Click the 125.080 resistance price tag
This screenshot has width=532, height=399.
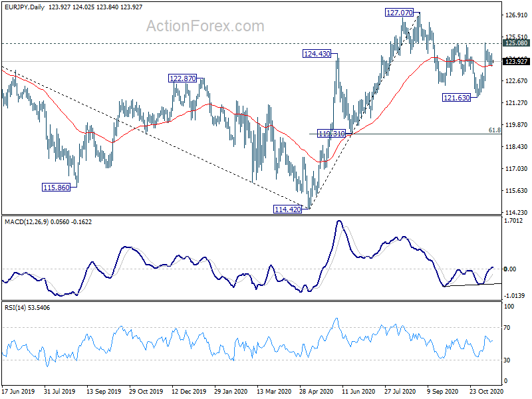(517, 43)
